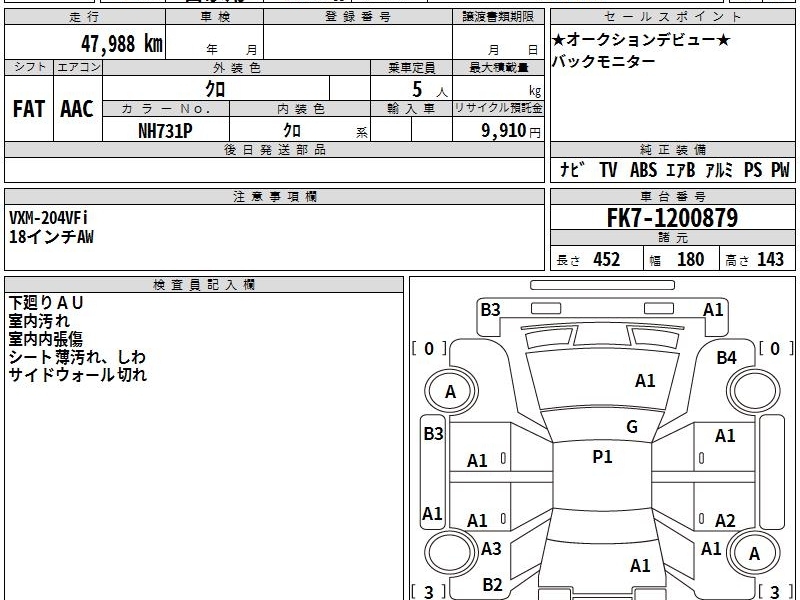
Task: Select chassis number FK7-1200879
Action: 672,218
